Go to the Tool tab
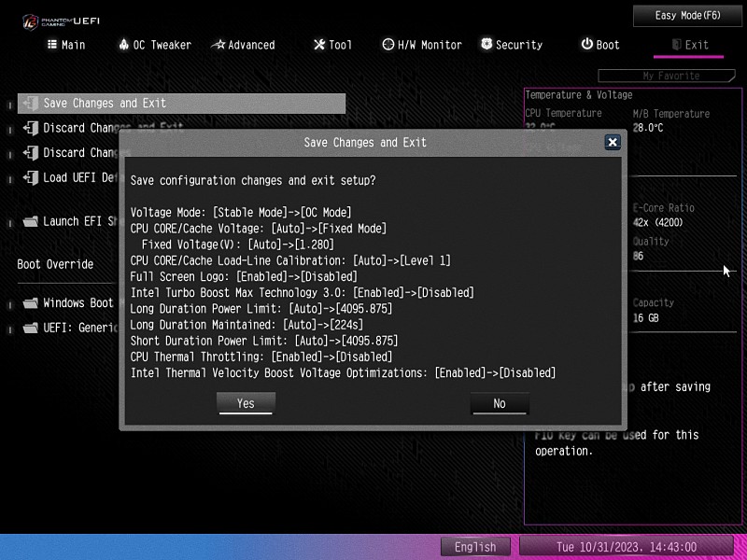 point(332,45)
